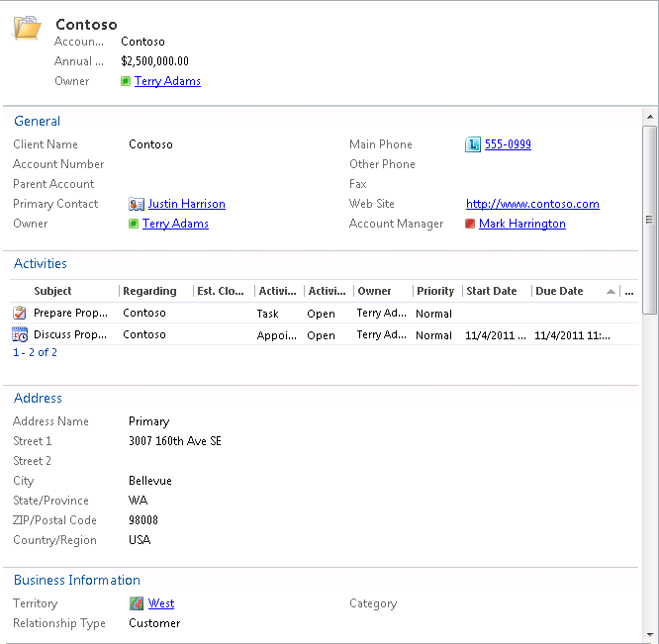Image resolution: width=659 pixels, height=644 pixels.
Task: Click the red icon beside Mark Harrington
Action: pyautogui.click(x=470, y=224)
